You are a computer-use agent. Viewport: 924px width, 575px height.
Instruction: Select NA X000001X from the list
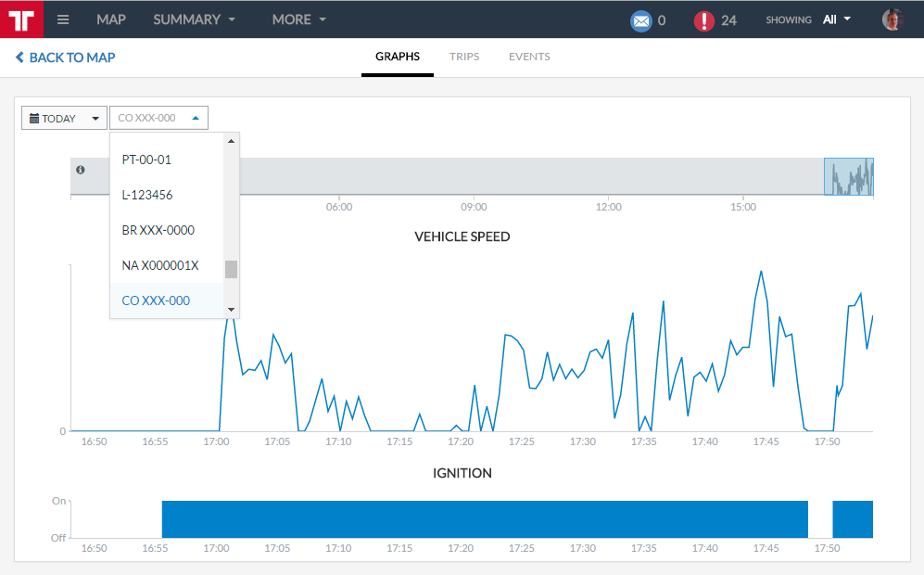tap(160, 265)
